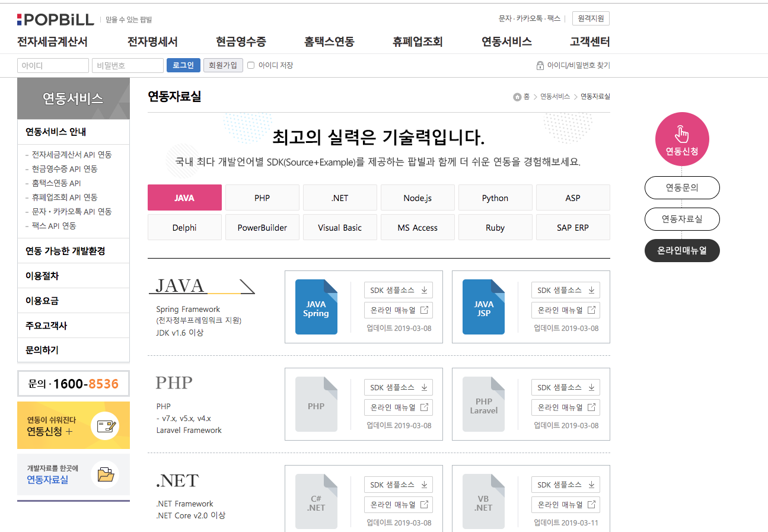Download VB .NET SDK 샘플소스
Viewport: 768px width, 532px height.
(566, 485)
